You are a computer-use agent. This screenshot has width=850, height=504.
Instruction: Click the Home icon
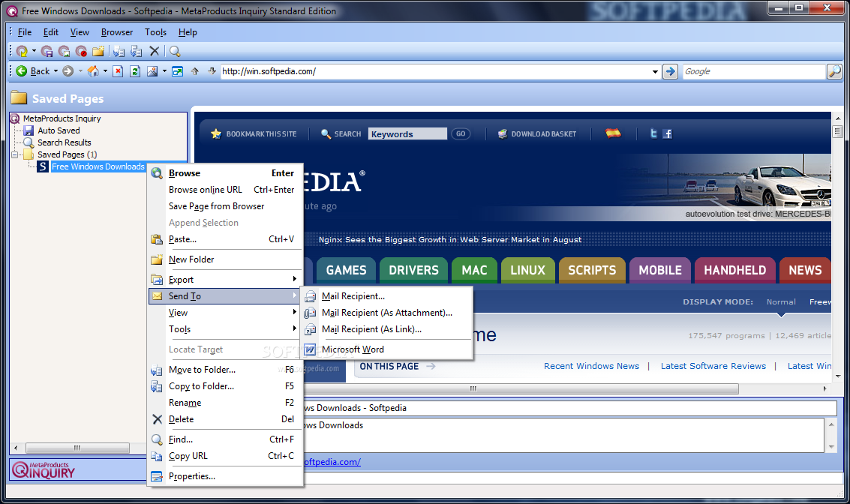(93, 71)
